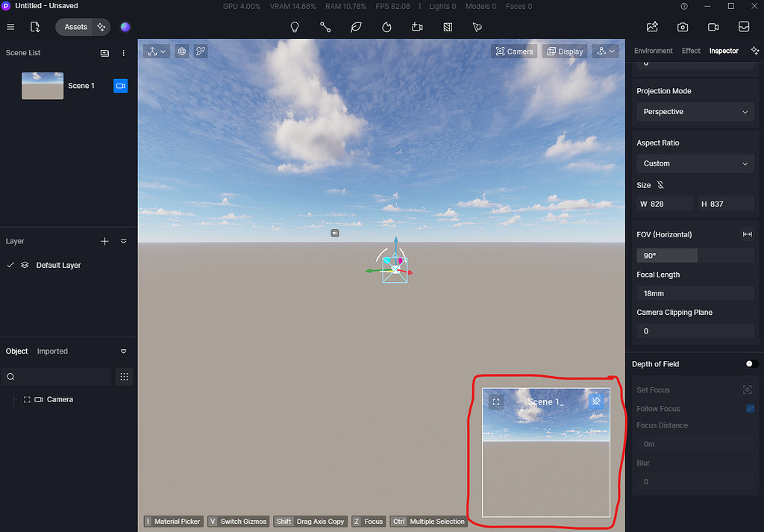Select the path tool in top toolbar

pyautogui.click(x=325, y=27)
